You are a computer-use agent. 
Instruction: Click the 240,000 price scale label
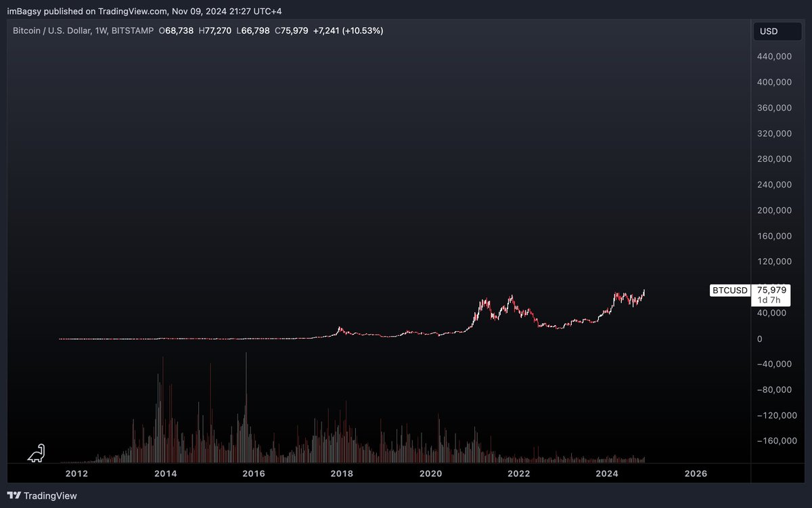tap(775, 184)
